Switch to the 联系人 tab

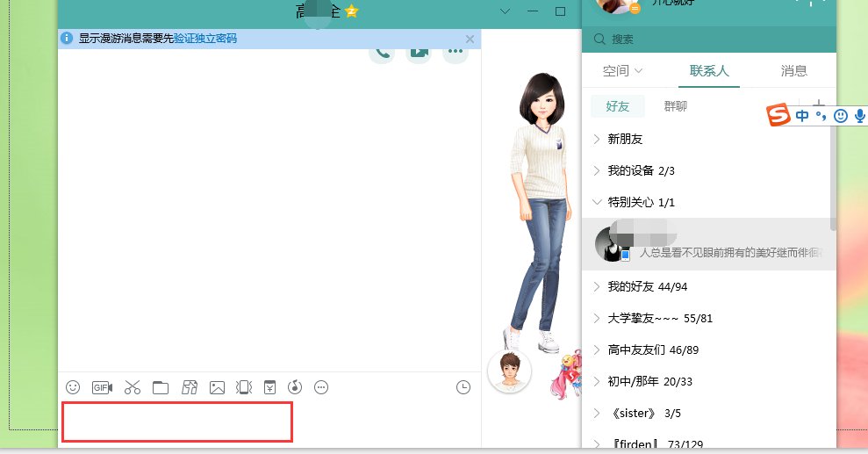coord(709,71)
